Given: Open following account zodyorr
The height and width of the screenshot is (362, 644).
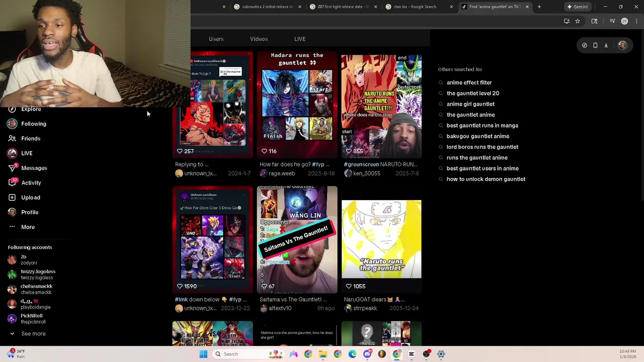Looking at the screenshot, I should pyautogui.click(x=23, y=260).
